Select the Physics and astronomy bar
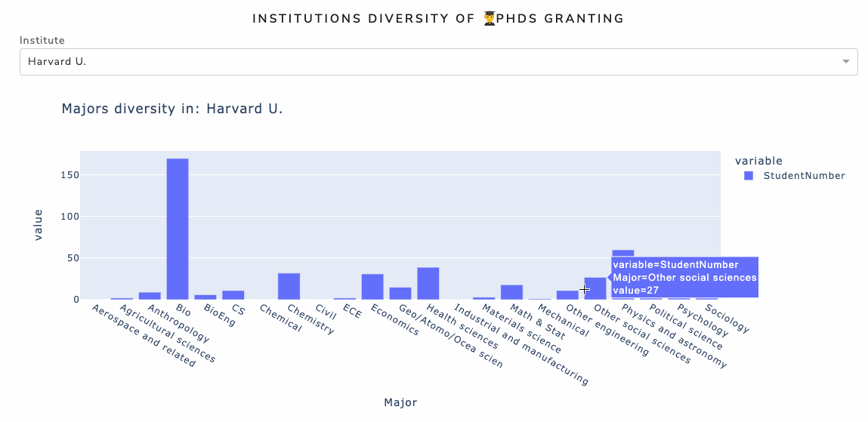Screen dimensions: 868x422 [623, 254]
